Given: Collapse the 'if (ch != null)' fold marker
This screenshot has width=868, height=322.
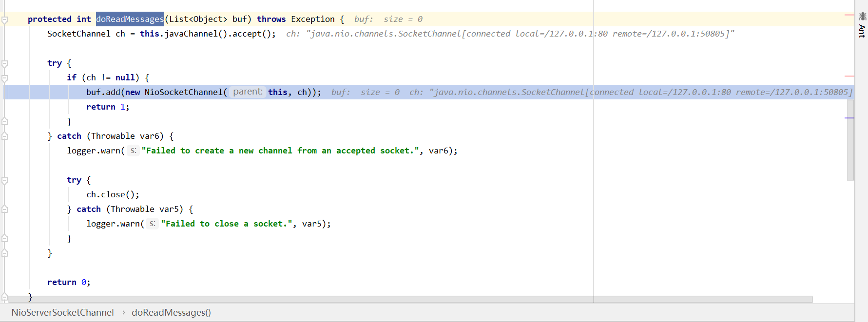Looking at the screenshot, I should point(4,78).
